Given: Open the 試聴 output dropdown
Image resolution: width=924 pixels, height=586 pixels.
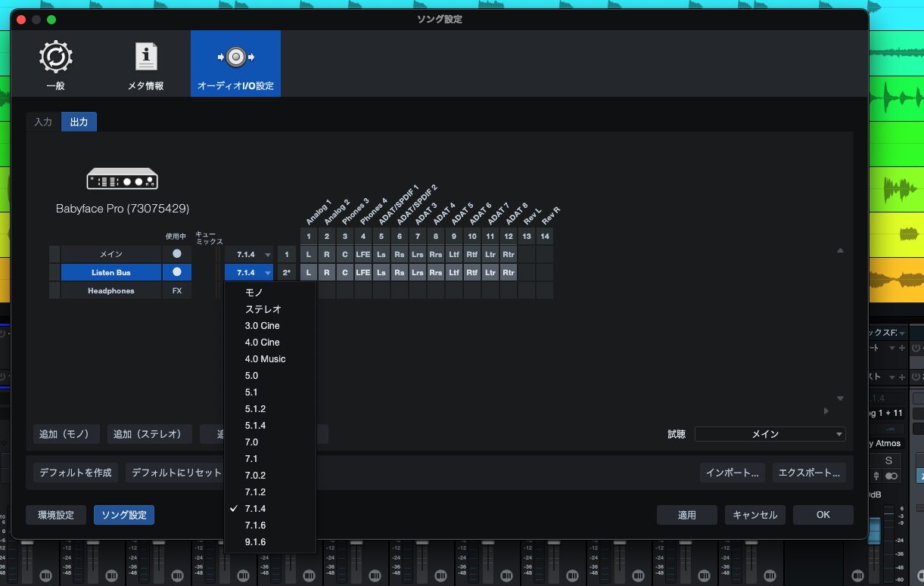Looking at the screenshot, I should pyautogui.click(x=770, y=434).
